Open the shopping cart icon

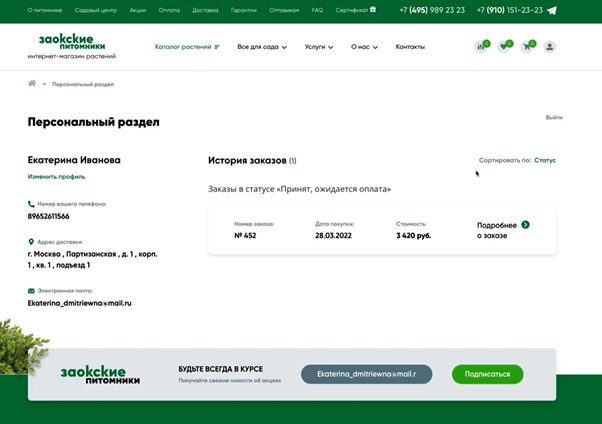coord(527,47)
